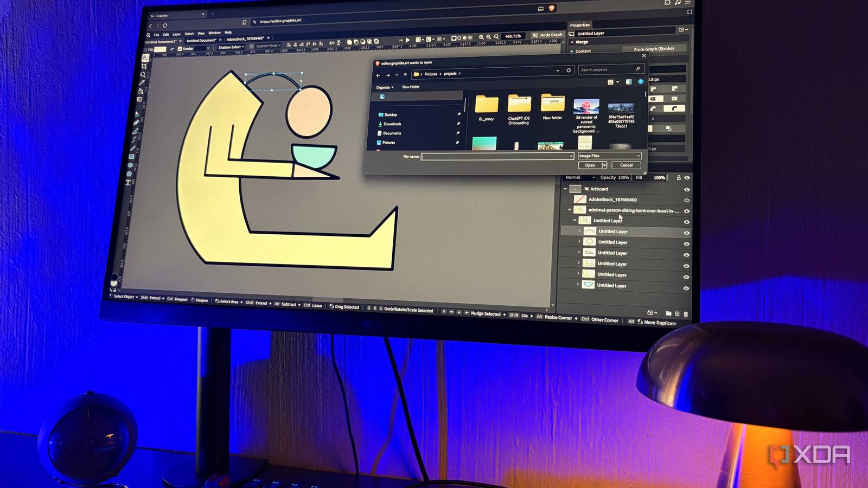Click New folder in the file dialog

pos(411,87)
